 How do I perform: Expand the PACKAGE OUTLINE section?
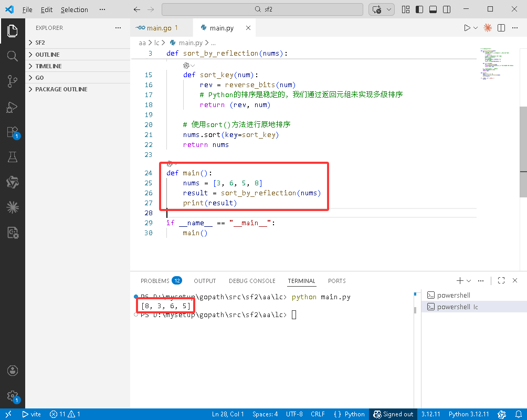78,89
